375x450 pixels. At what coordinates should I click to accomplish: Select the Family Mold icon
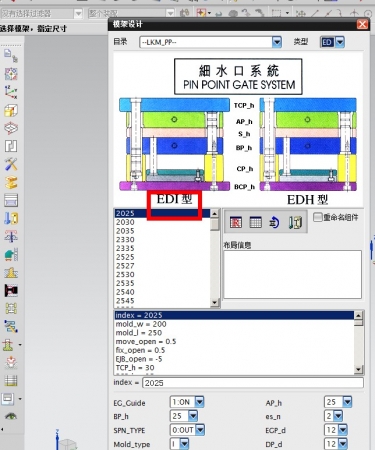tap(11, 74)
